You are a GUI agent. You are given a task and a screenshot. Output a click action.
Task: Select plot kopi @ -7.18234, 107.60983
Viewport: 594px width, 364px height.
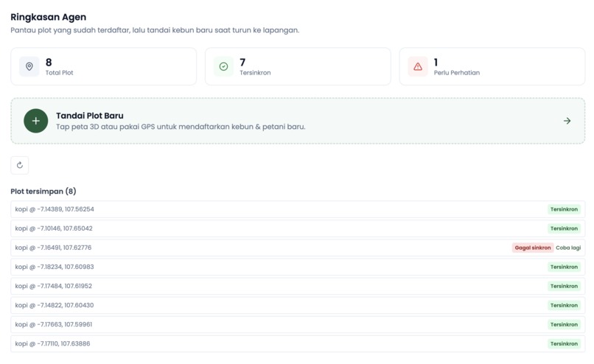point(298,267)
